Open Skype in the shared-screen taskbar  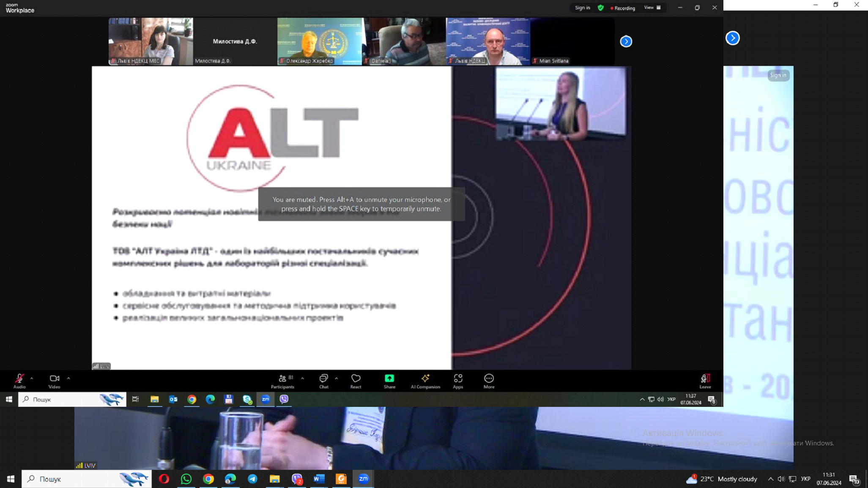[247, 399]
